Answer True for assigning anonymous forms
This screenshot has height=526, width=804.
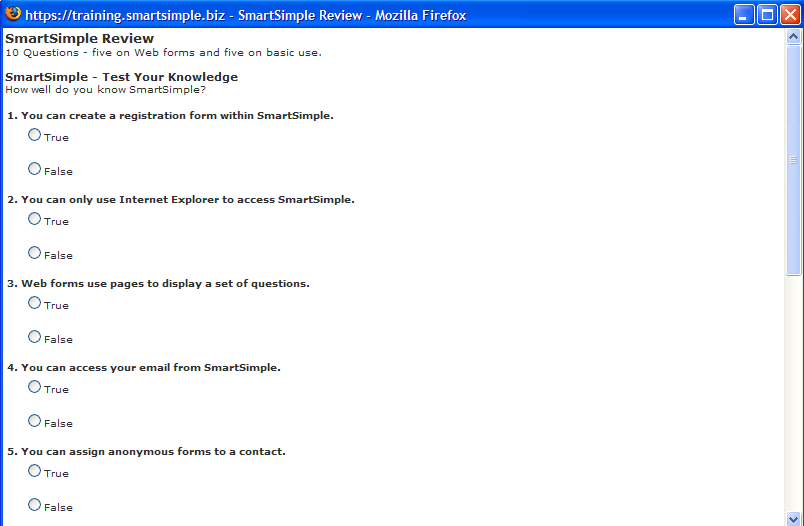tap(35, 471)
